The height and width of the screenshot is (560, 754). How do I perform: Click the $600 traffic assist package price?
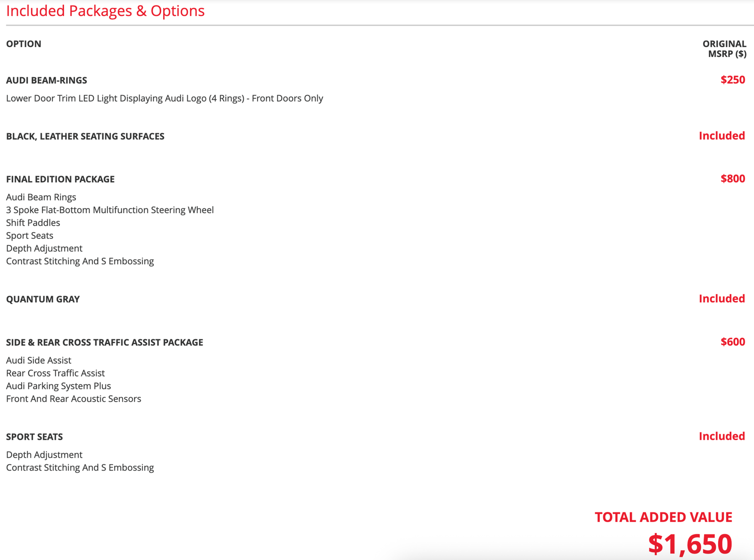[x=732, y=342]
